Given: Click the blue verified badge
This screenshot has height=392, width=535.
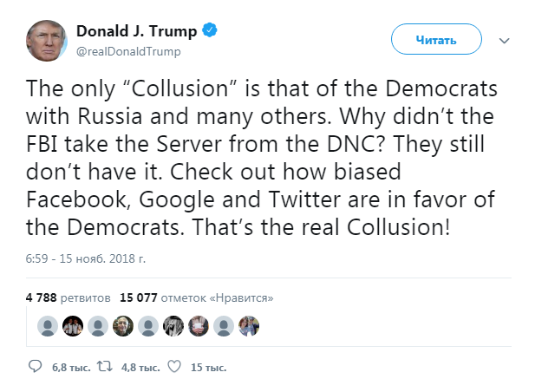Looking at the screenshot, I should click(209, 32).
